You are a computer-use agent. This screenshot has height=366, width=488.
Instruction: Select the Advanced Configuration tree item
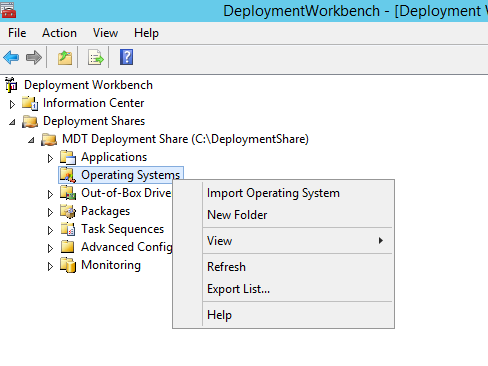pyautogui.click(x=127, y=247)
